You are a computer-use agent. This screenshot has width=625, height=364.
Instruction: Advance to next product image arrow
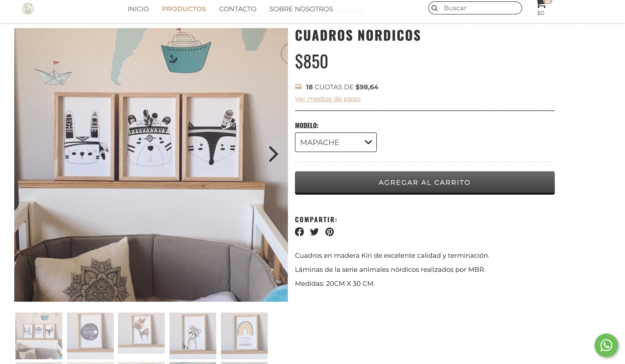point(273,154)
